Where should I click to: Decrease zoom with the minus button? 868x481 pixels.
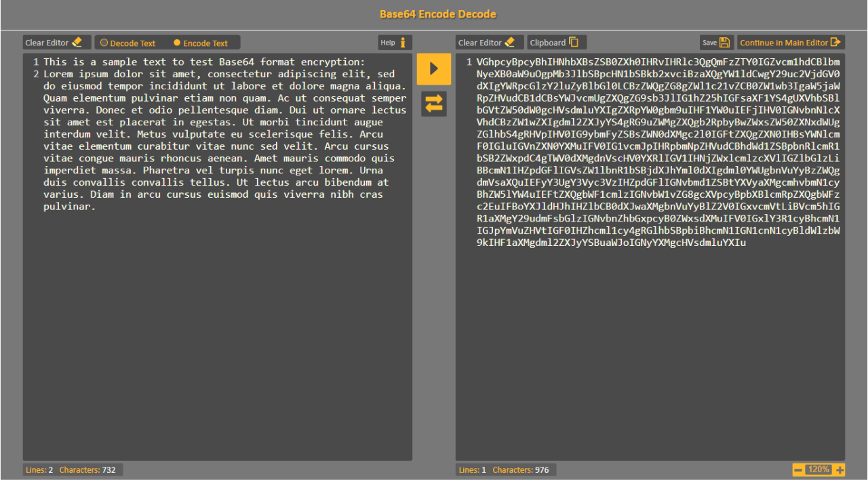(x=799, y=469)
